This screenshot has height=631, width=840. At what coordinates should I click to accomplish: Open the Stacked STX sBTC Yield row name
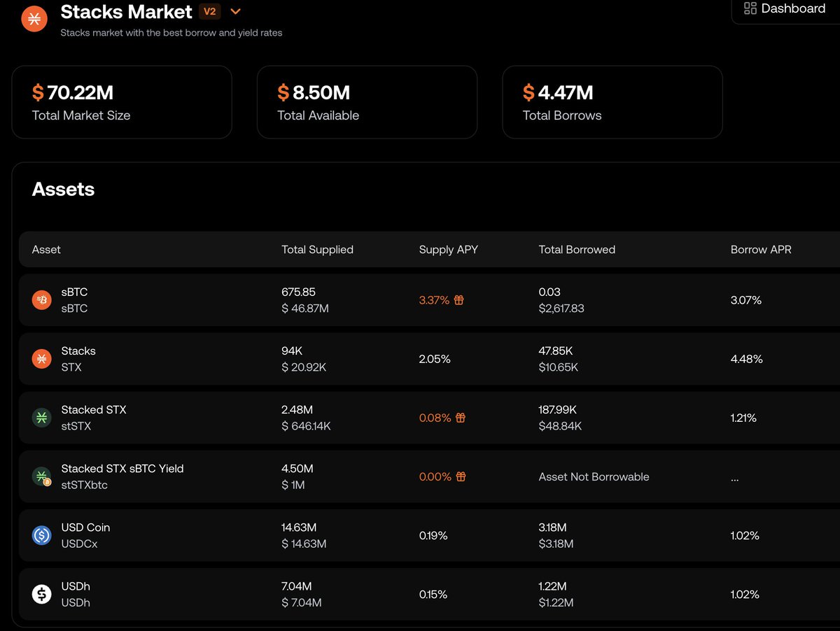pyautogui.click(x=122, y=469)
